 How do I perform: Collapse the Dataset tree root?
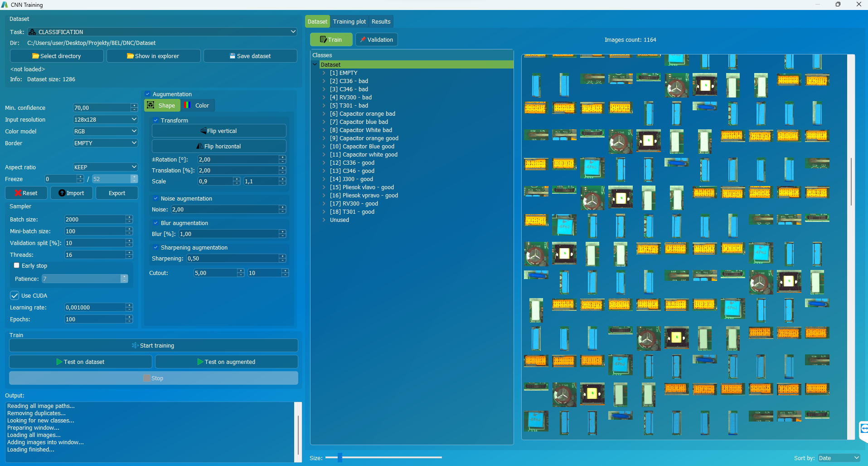[x=315, y=64]
